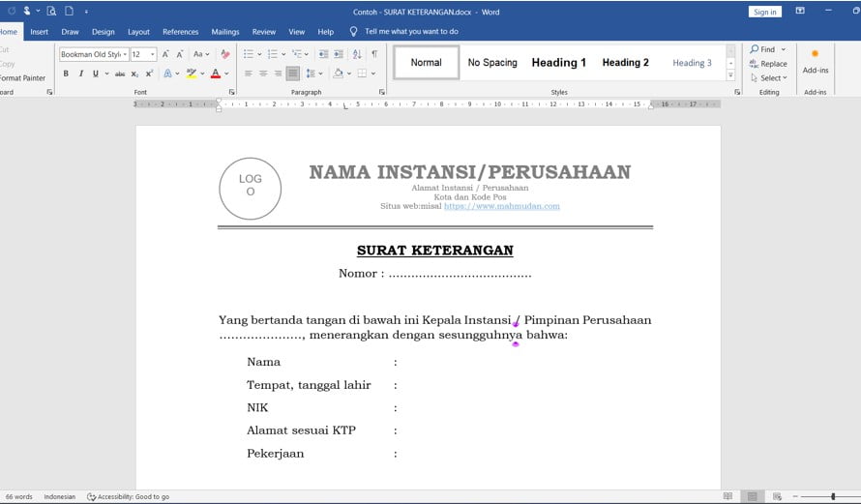861x504 pixels.
Task: Open the font size dropdown
Action: (x=152, y=55)
